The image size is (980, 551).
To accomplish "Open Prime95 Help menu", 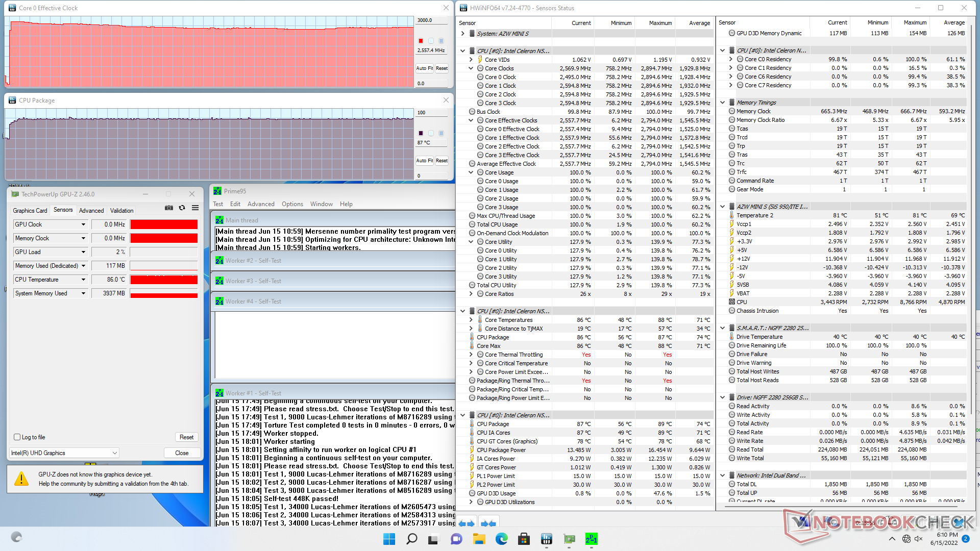I will [346, 204].
